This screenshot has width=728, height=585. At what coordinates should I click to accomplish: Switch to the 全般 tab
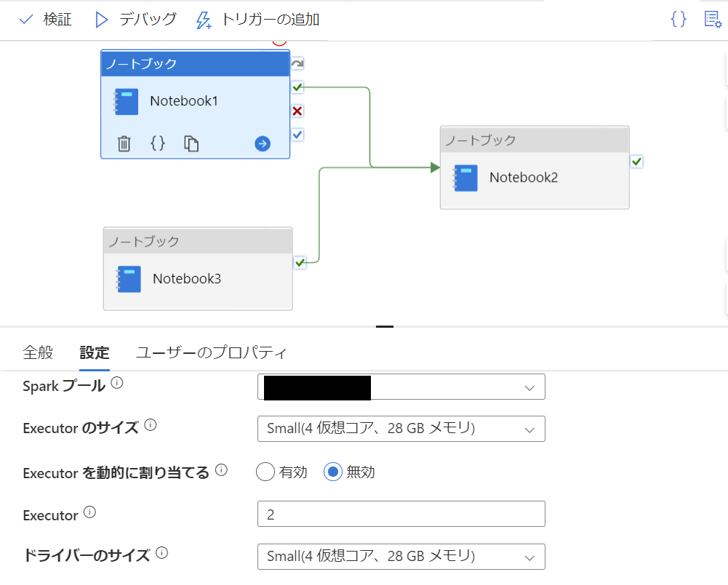[x=38, y=352]
